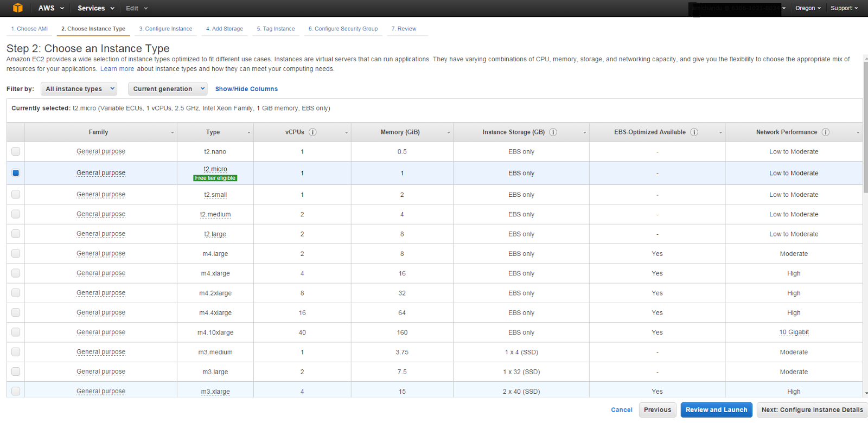Select the m3.medium checkbox

click(x=16, y=352)
